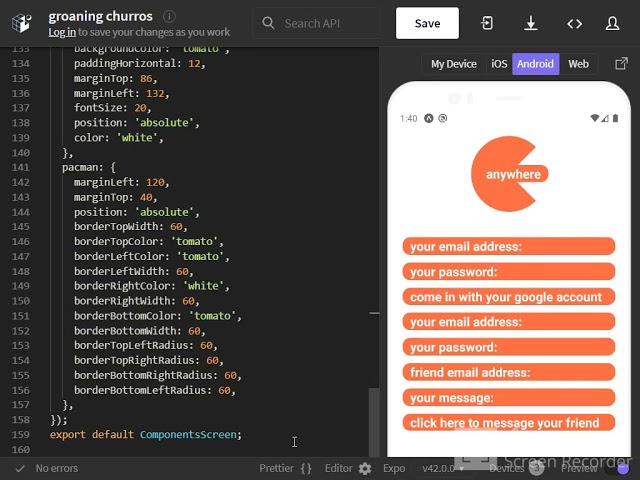
Task: Tap the friend email address field
Action: pyautogui.click(x=509, y=372)
